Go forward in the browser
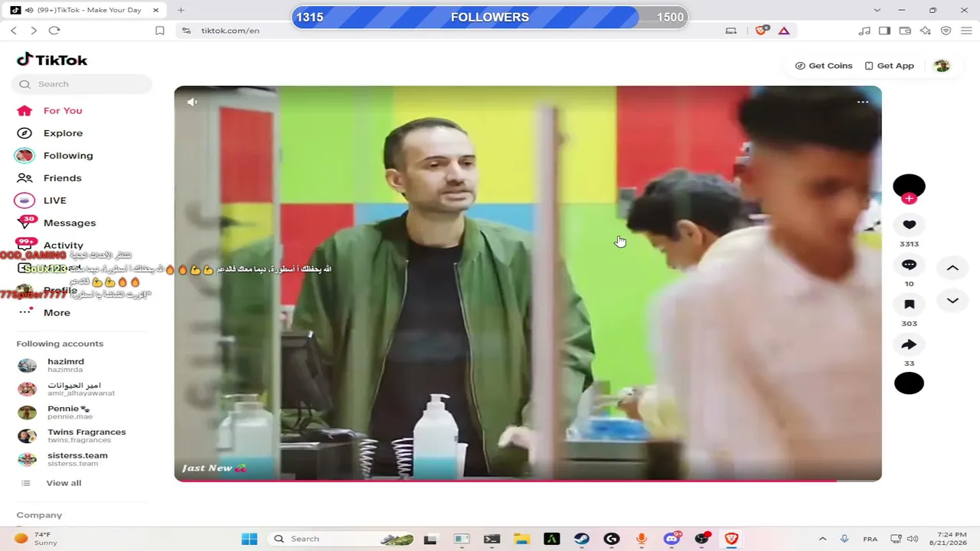This screenshot has width=980, height=551. coord(34,31)
